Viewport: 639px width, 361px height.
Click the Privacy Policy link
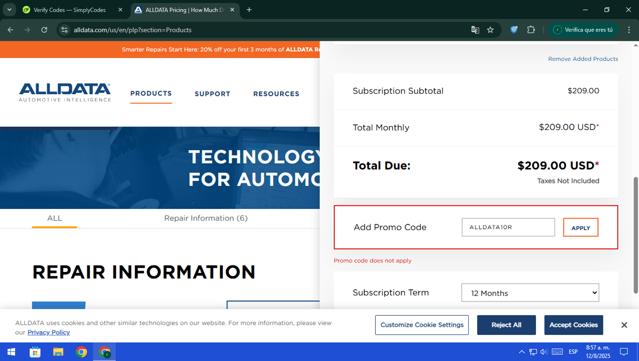[x=48, y=332]
